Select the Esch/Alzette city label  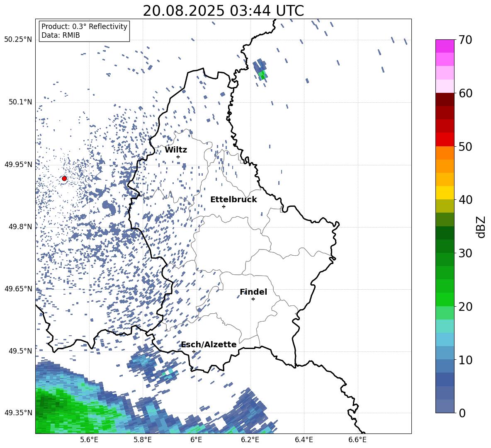point(209,344)
